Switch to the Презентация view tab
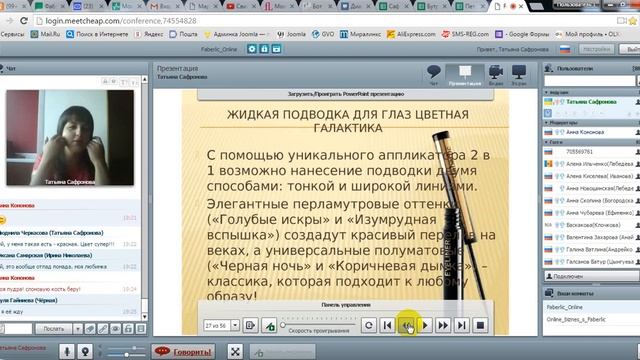This screenshot has height=360, width=640. point(464,75)
